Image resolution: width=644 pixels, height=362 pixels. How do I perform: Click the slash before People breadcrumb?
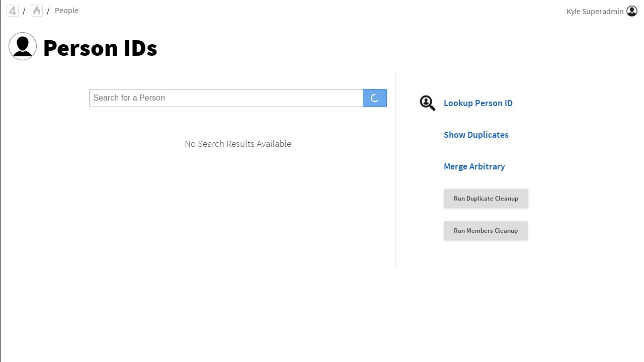tap(48, 11)
